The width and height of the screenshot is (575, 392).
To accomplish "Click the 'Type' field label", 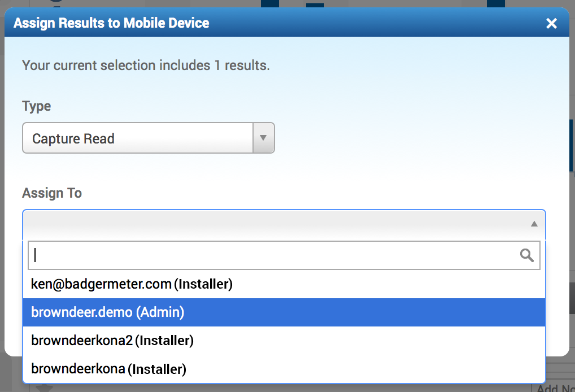I will coord(36,106).
